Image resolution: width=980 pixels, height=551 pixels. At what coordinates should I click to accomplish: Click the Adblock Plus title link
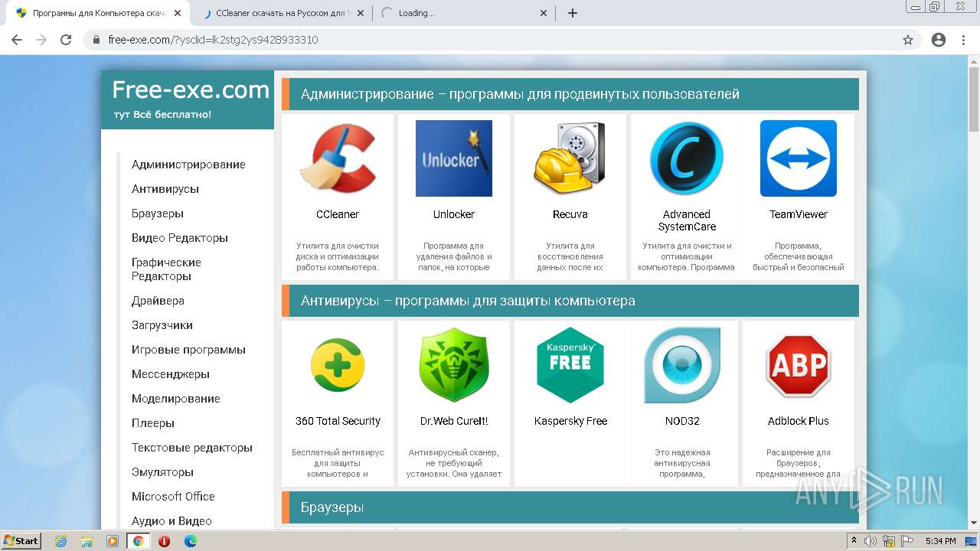coord(799,421)
